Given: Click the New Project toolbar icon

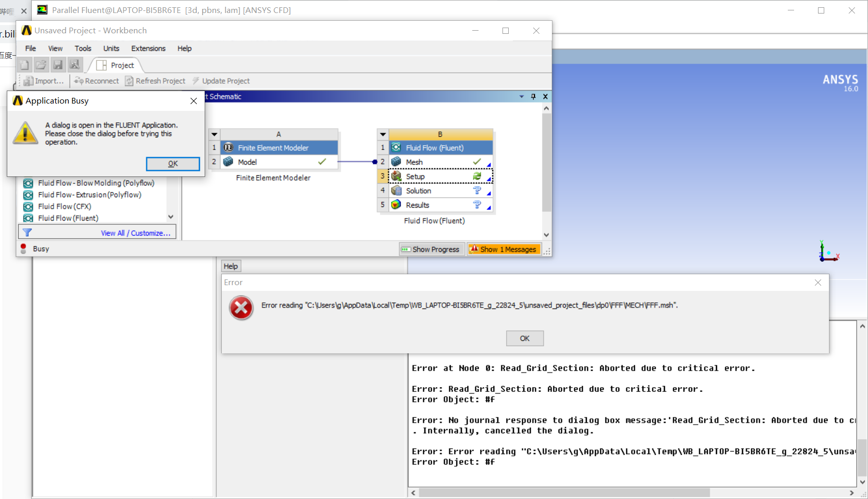Looking at the screenshot, I should pos(24,65).
